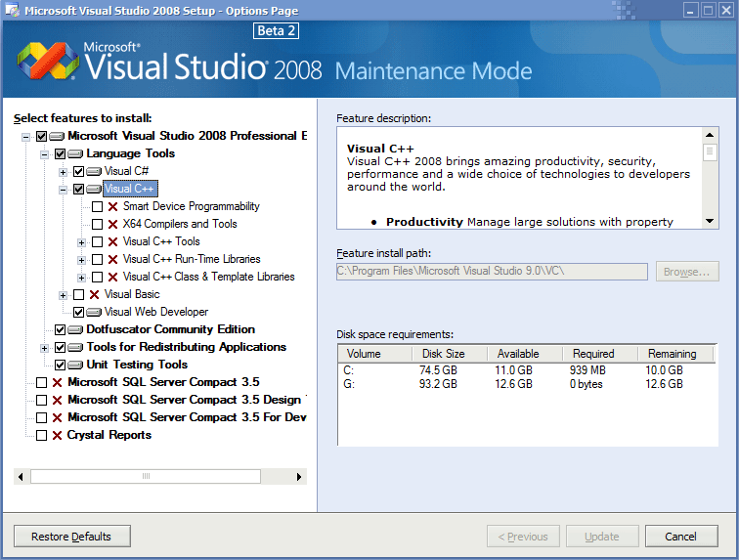Click the Browse button
Image resolution: width=739 pixels, height=560 pixels.
[687, 272]
